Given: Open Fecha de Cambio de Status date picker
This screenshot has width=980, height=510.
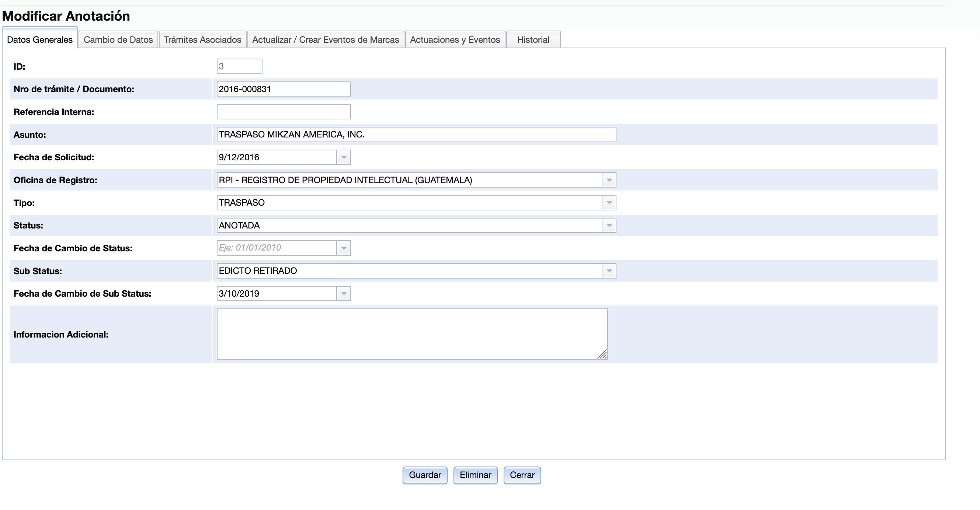Looking at the screenshot, I should (x=344, y=248).
